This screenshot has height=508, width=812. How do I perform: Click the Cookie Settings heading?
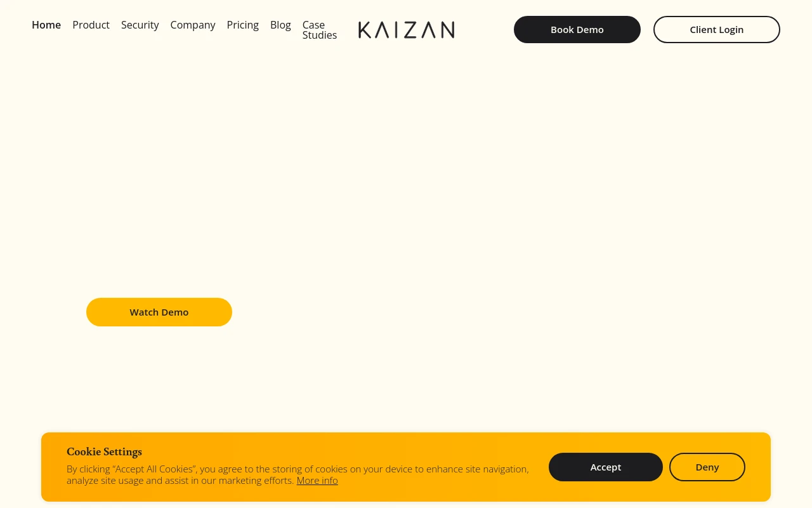click(104, 452)
